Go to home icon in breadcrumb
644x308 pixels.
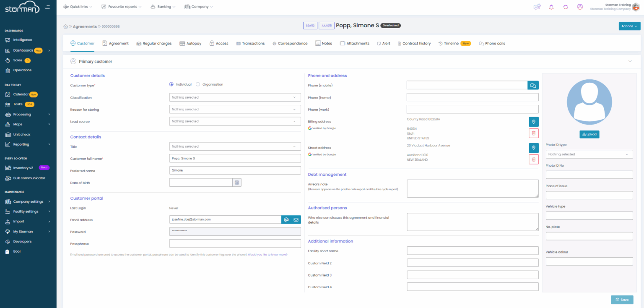point(65,26)
